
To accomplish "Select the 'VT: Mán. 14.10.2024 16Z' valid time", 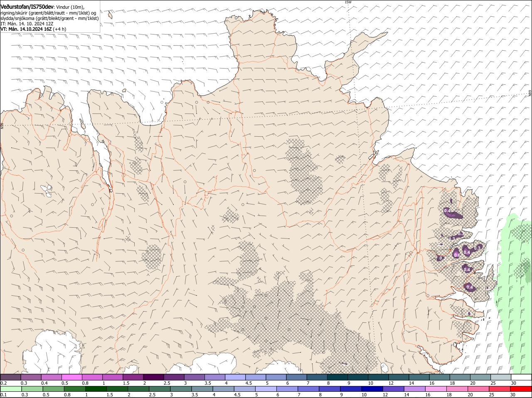I will click(26, 29).
